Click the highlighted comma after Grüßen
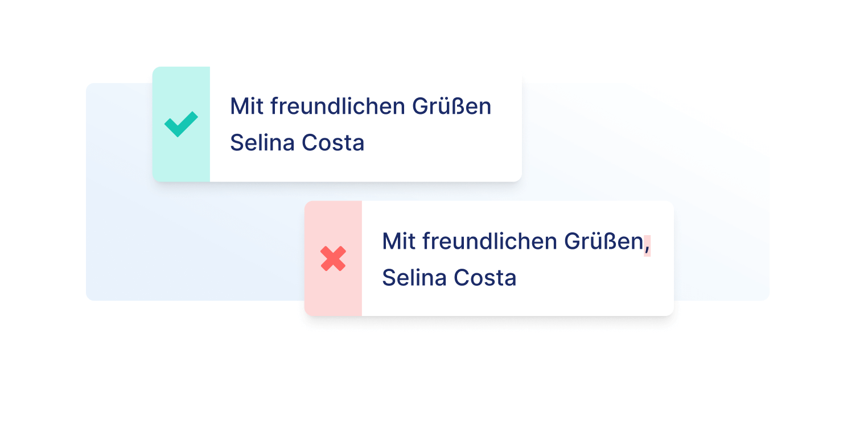868x435 pixels. tap(647, 245)
